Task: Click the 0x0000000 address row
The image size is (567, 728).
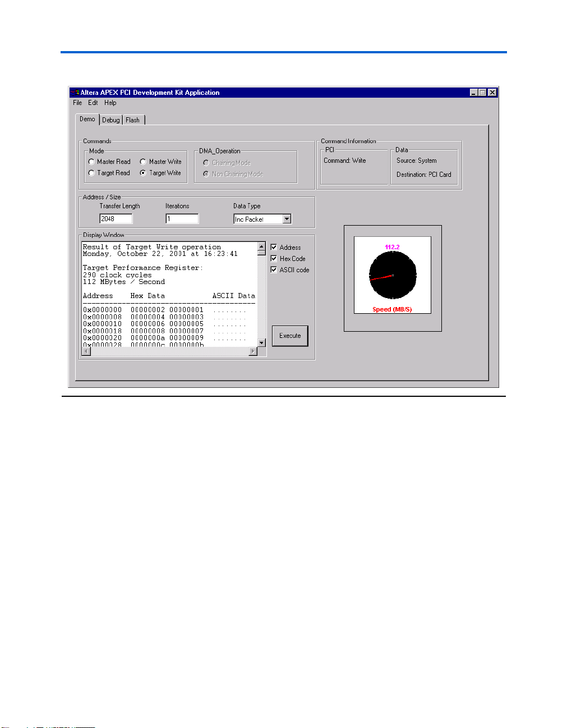Action: click(x=164, y=310)
